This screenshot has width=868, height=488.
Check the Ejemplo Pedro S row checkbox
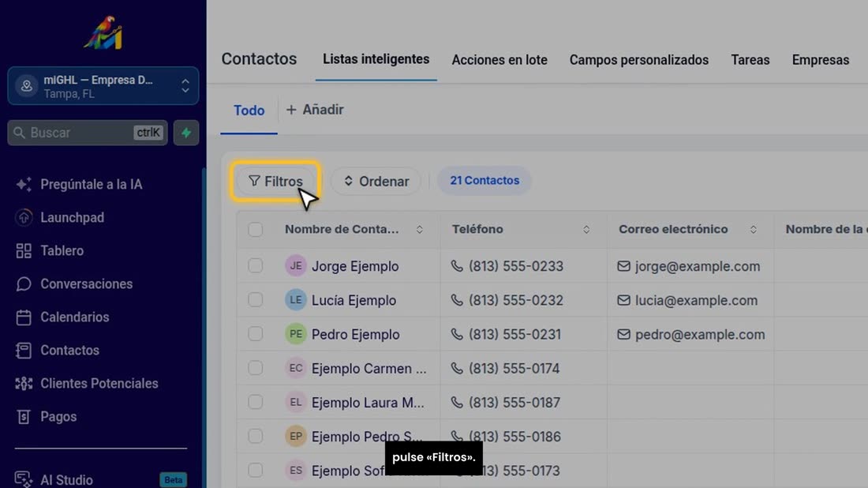coord(255,437)
